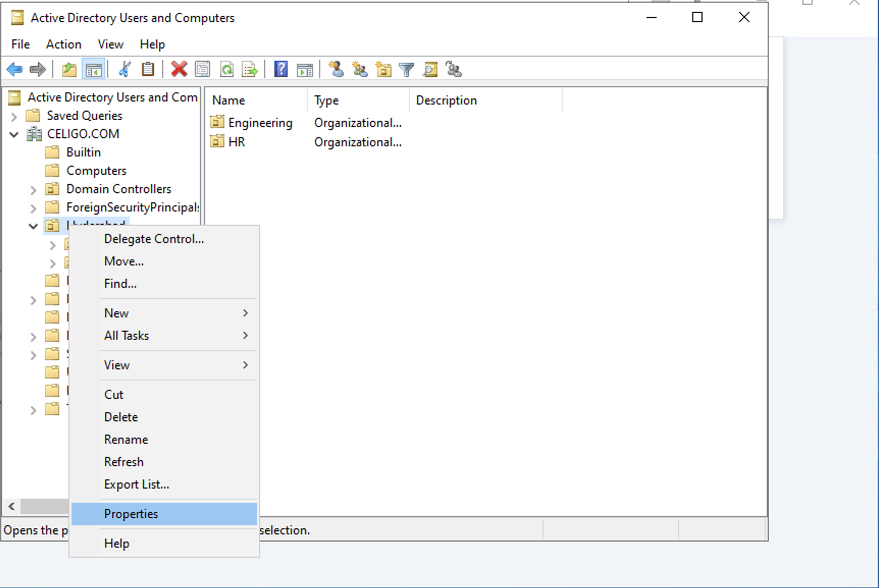Create a new group with the toolbar icon
Image resolution: width=879 pixels, height=588 pixels.
point(360,69)
